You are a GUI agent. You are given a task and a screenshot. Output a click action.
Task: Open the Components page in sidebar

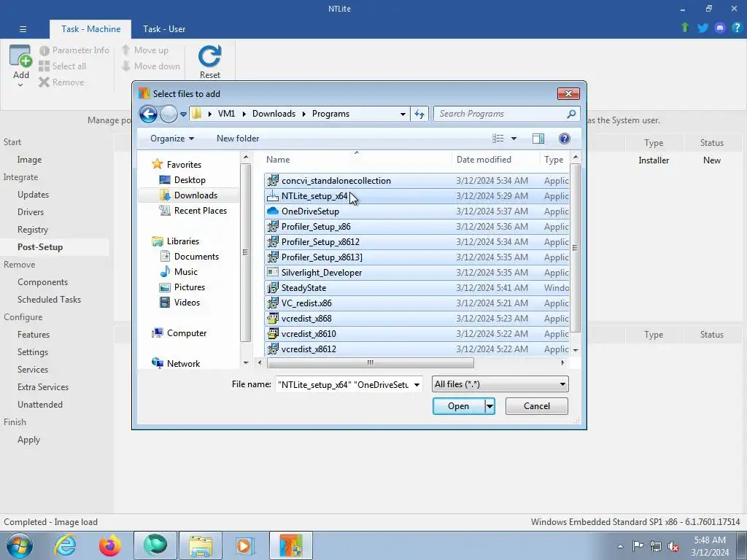click(x=42, y=282)
